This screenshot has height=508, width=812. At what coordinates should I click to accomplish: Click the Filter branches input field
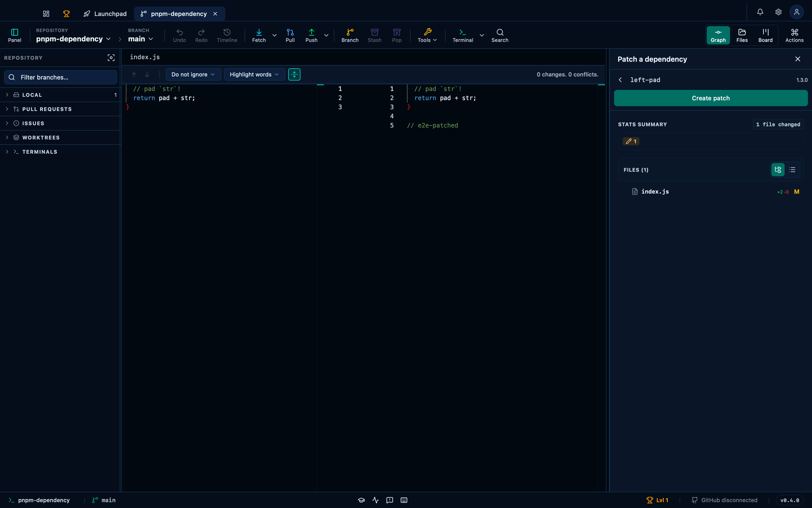point(60,77)
